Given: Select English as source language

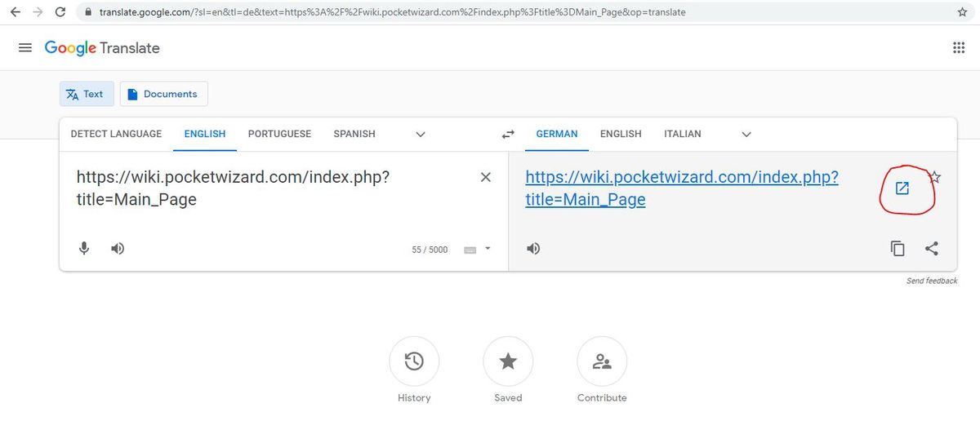Looking at the screenshot, I should click(x=205, y=134).
